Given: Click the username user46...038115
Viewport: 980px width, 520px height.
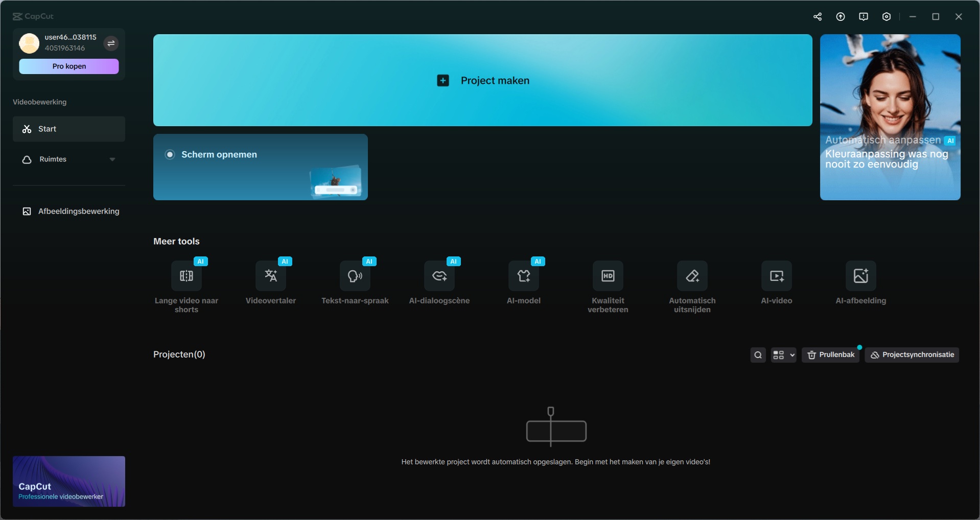Looking at the screenshot, I should pyautogui.click(x=71, y=37).
